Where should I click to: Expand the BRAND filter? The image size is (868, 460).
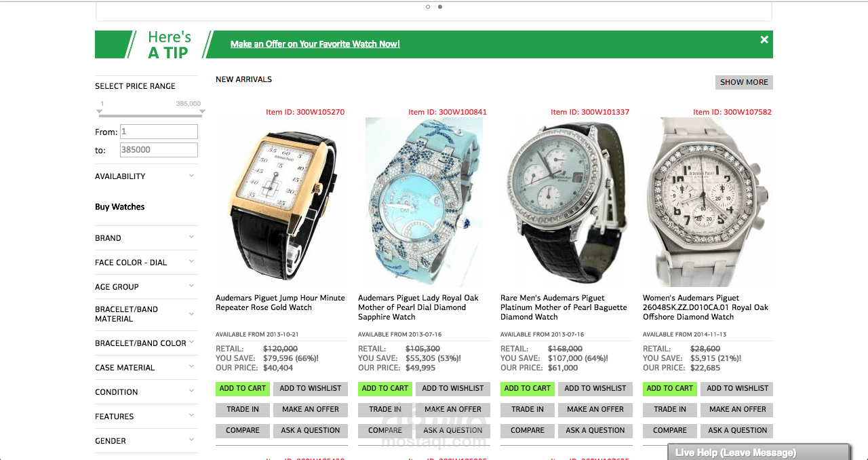(x=146, y=238)
